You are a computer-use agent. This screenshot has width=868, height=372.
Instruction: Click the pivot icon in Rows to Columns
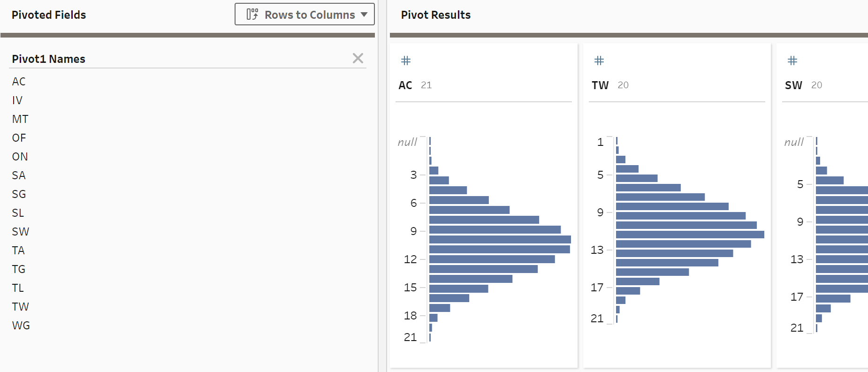pyautogui.click(x=252, y=15)
